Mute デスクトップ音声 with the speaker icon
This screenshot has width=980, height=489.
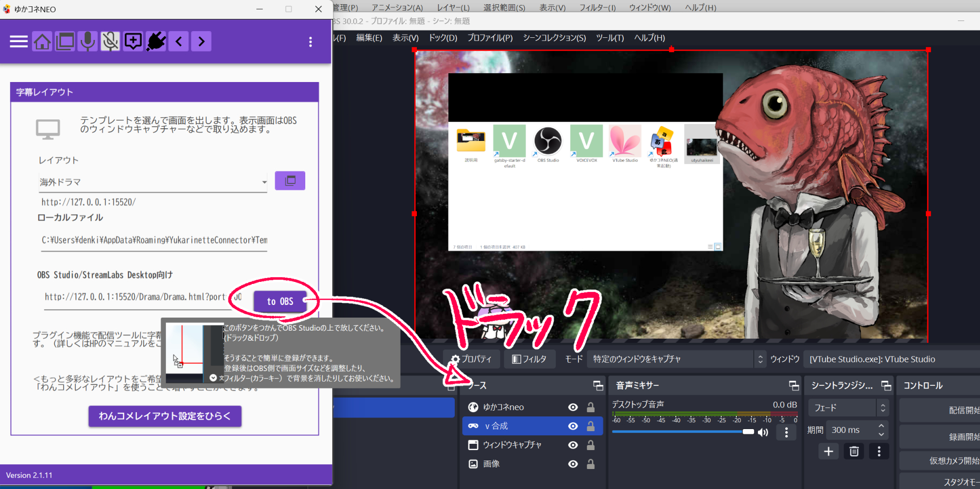[763, 432]
